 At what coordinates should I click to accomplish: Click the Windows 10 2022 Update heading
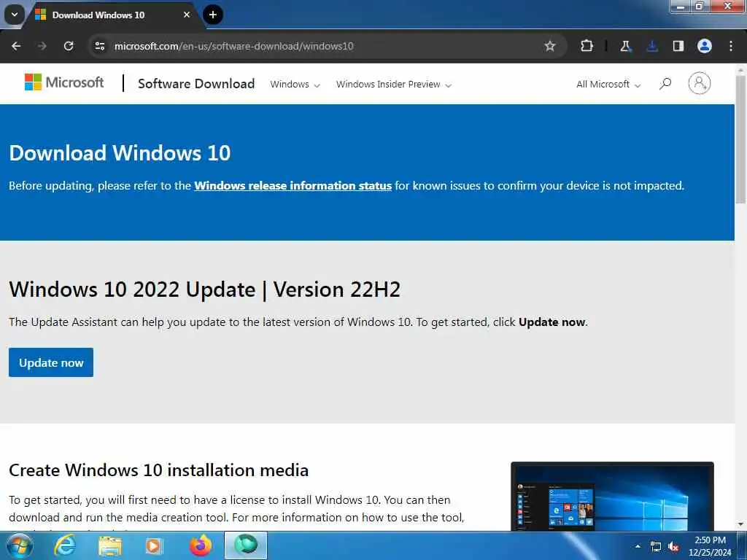pos(205,289)
